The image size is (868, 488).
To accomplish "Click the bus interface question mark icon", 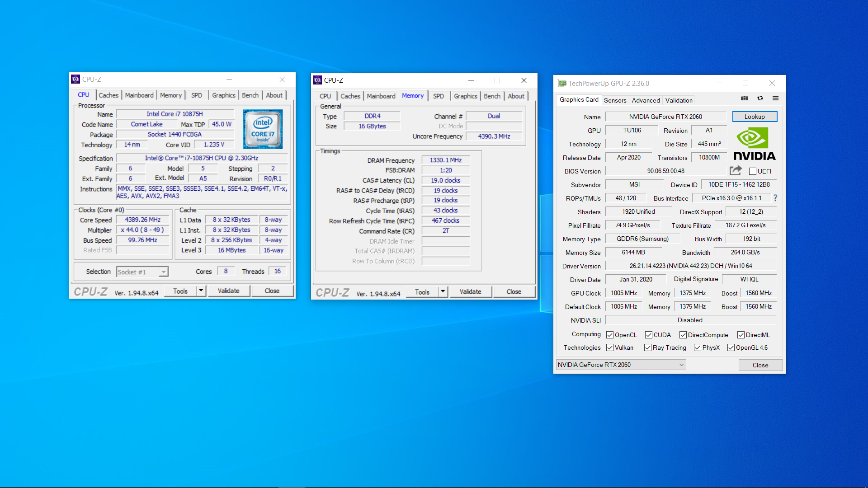I will [x=775, y=198].
